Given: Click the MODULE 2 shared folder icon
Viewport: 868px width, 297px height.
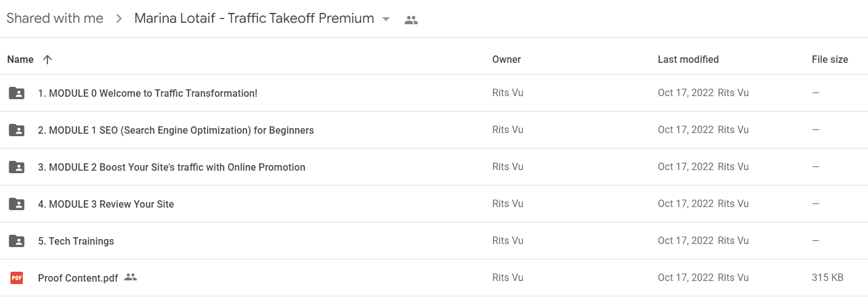Looking at the screenshot, I should [x=17, y=167].
